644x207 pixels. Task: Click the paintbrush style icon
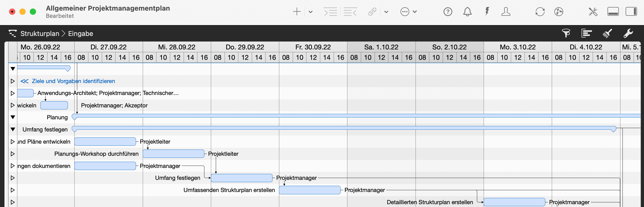[x=607, y=33]
